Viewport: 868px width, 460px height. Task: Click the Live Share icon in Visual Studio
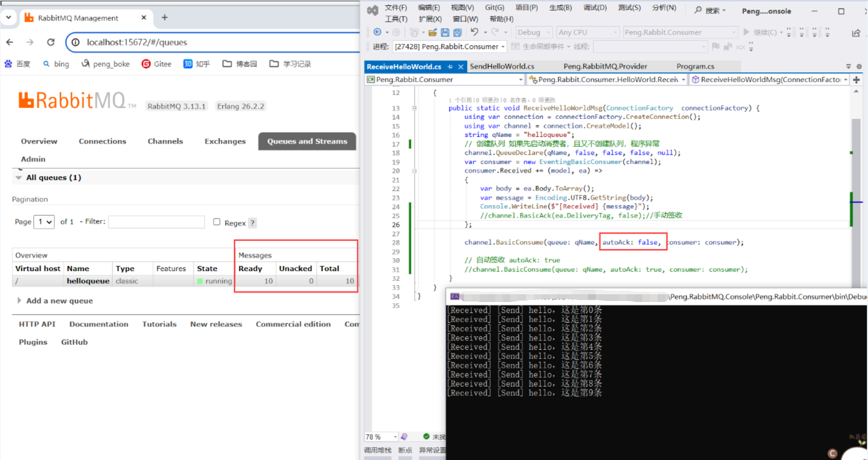click(856, 33)
